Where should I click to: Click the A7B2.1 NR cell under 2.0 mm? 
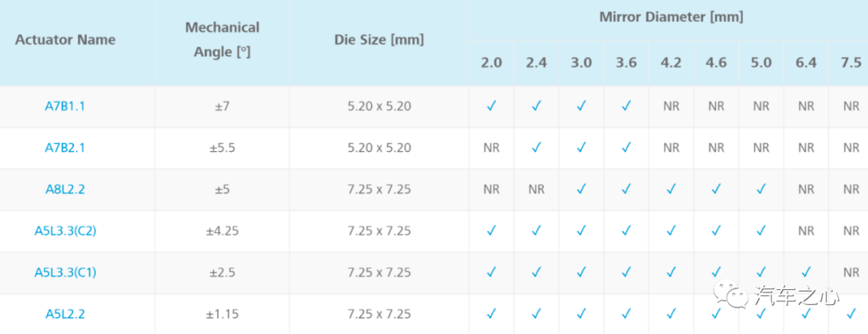coord(491,148)
